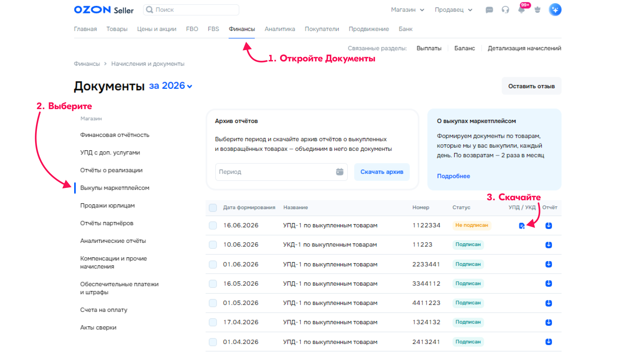This screenshot has width=644, height=356.
Task: Download report for УКД-1 dated 10.06.2026
Action: [x=548, y=245]
